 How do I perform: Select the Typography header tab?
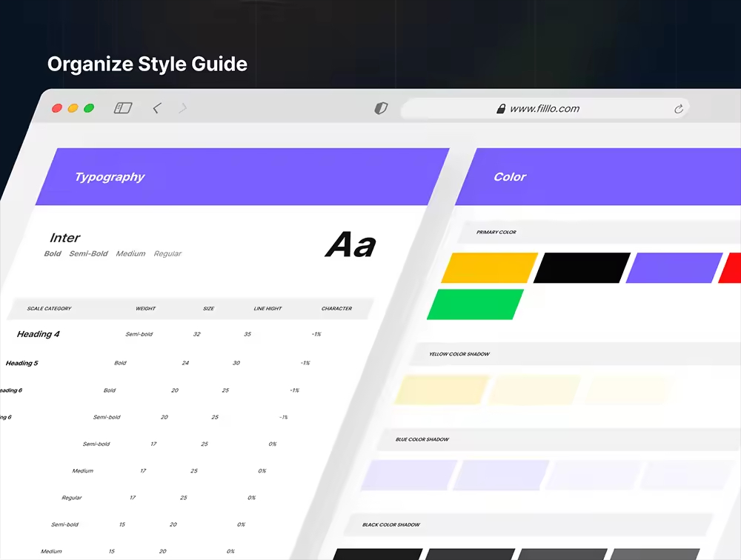coord(110,177)
